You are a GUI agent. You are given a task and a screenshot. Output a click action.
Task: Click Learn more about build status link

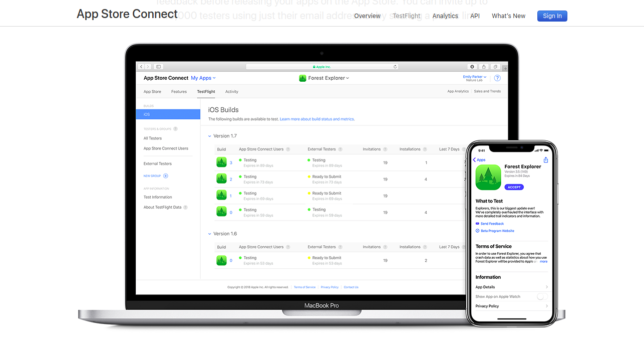(x=317, y=119)
